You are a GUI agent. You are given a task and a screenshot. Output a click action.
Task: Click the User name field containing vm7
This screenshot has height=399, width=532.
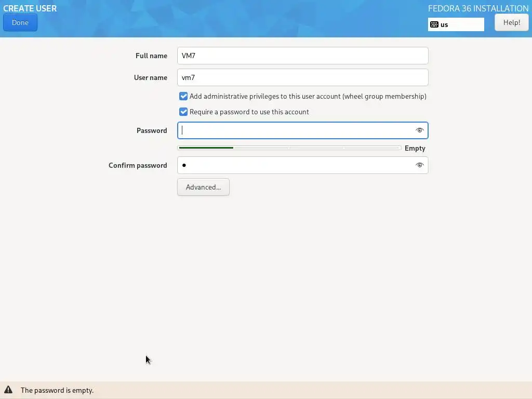click(303, 77)
